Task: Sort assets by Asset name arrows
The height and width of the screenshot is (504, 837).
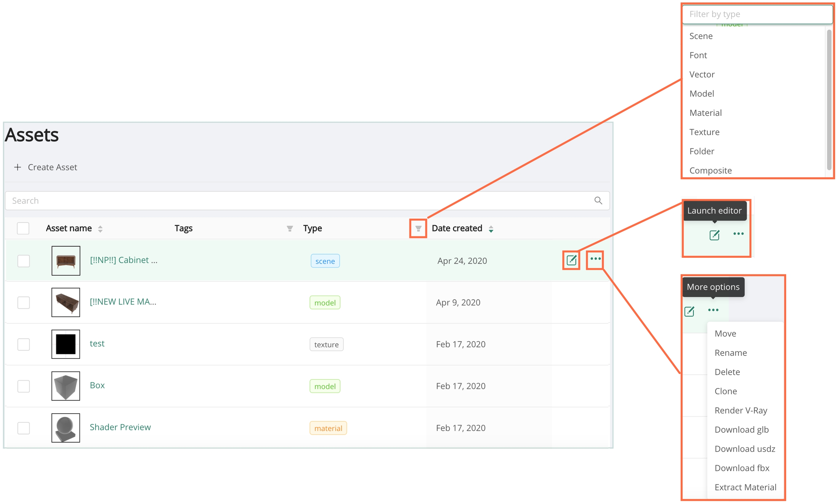Action: (x=100, y=229)
